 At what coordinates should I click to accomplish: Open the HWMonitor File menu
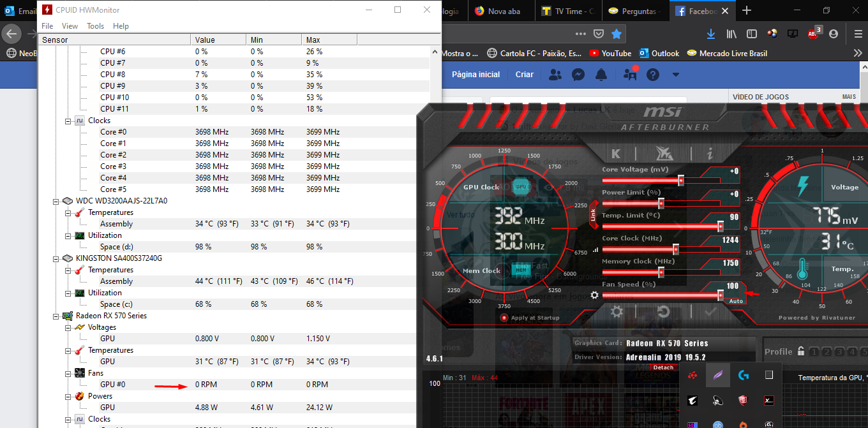47,26
